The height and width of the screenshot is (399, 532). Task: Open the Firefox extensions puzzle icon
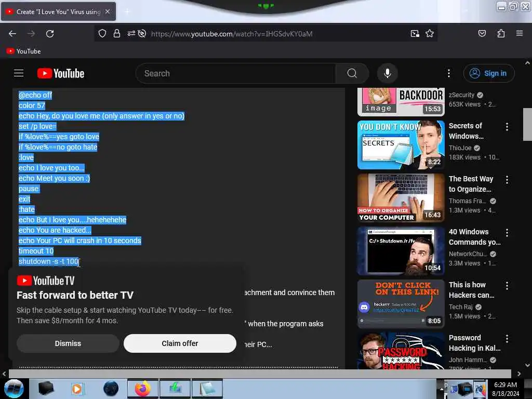[501, 34]
